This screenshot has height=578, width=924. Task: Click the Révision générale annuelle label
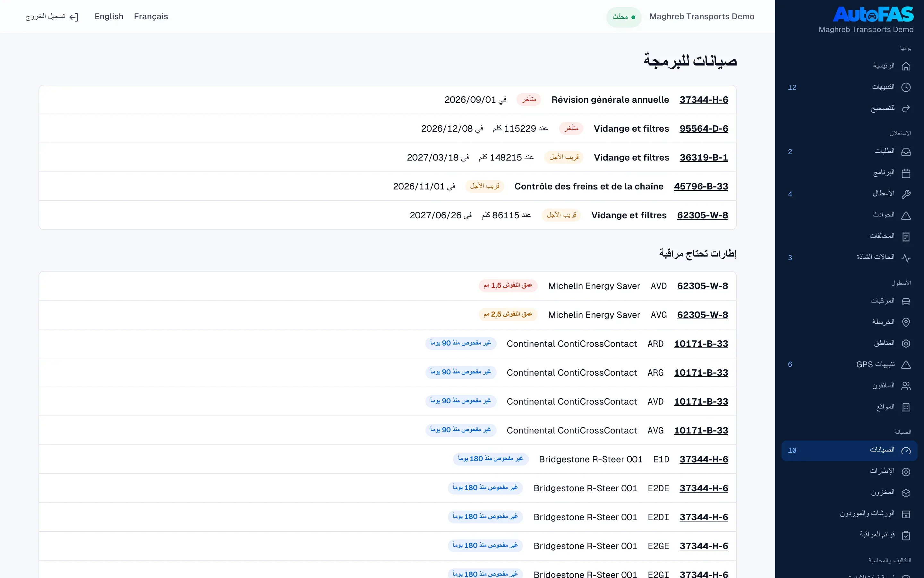610,100
